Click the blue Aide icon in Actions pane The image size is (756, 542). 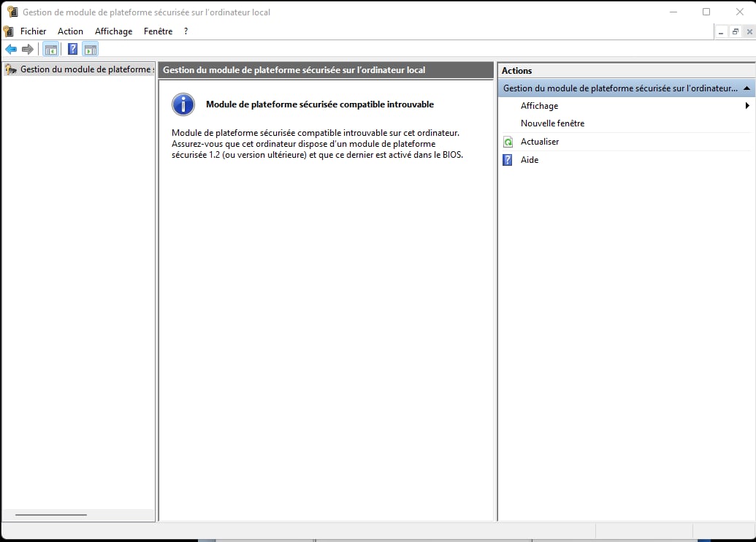tap(508, 160)
